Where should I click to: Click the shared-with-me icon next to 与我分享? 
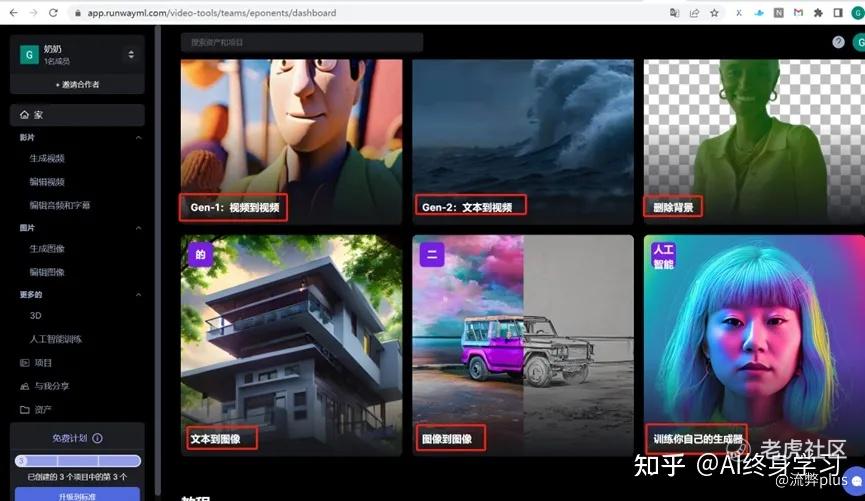click(24, 386)
